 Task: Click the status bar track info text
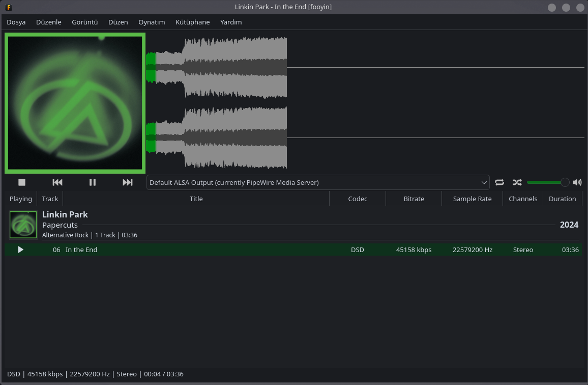95,374
